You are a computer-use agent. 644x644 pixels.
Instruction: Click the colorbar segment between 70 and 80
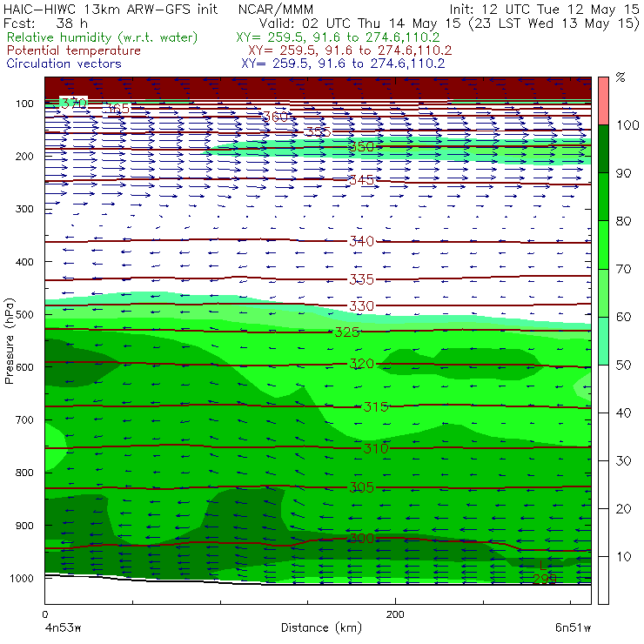click(x=603, y=245)
